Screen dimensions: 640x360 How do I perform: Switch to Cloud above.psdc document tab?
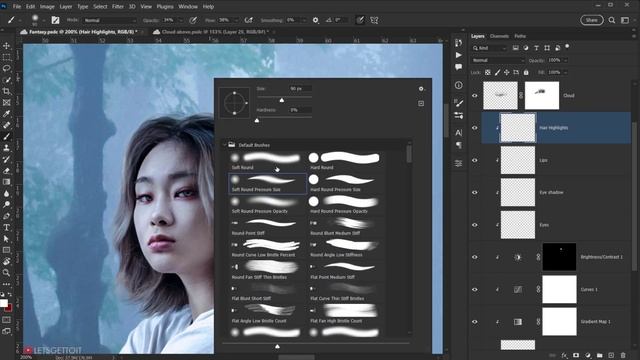click(214, 32)
